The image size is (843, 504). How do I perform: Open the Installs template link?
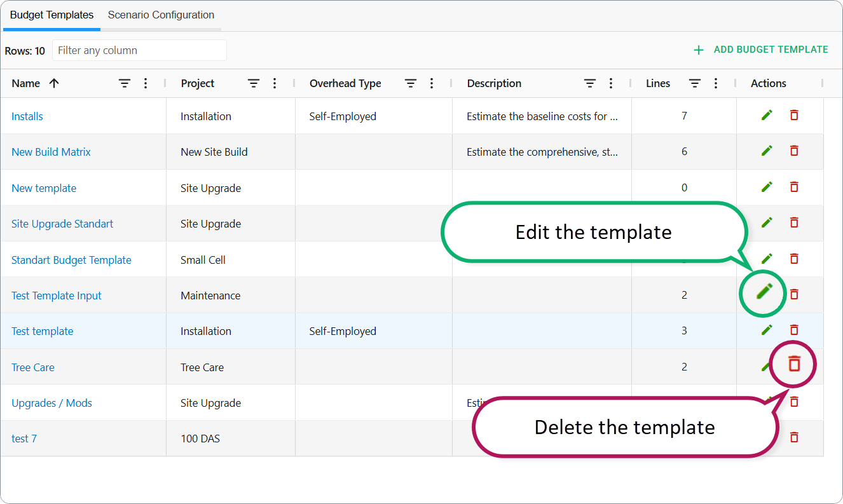pos(27,116)
